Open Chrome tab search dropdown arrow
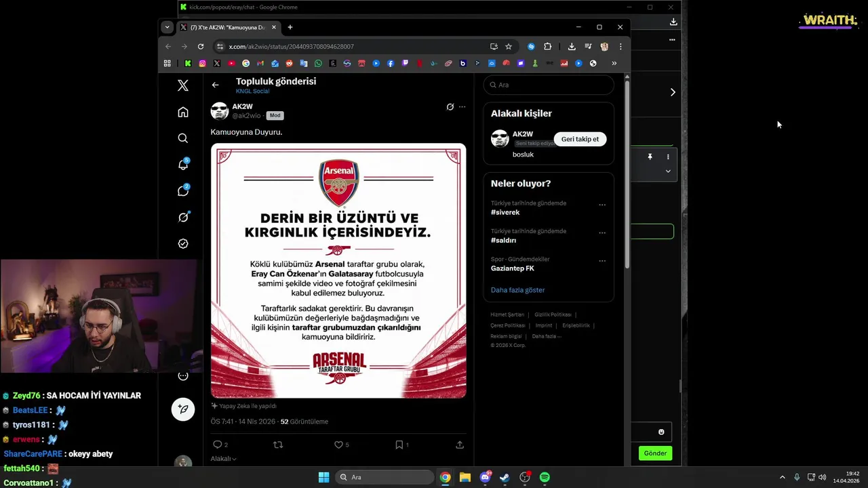 167,27
